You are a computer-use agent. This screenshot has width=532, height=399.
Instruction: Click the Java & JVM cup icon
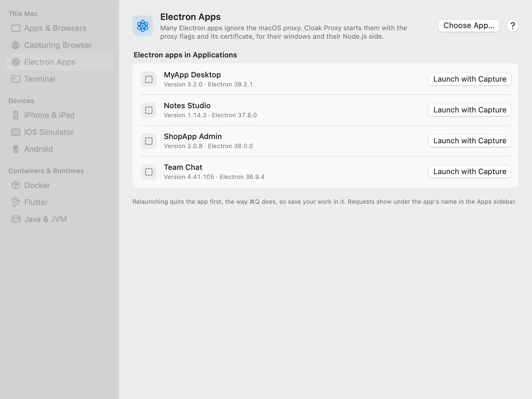pos(16,219)
